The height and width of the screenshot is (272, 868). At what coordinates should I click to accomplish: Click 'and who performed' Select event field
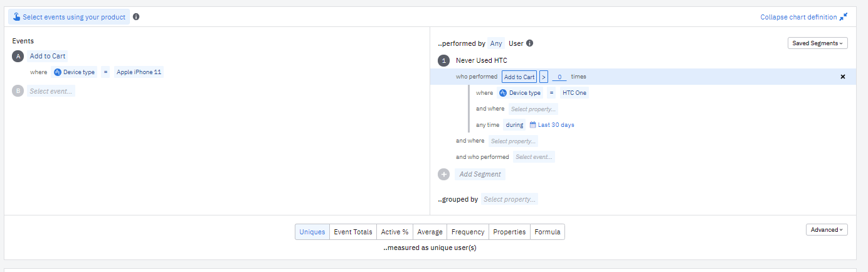534,157
